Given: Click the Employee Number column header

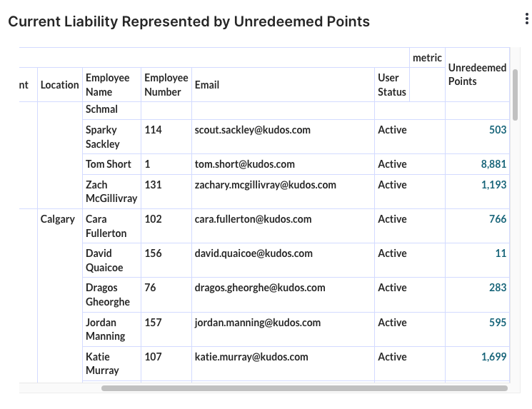Looking at the screenshot, I should pos(166,85).
